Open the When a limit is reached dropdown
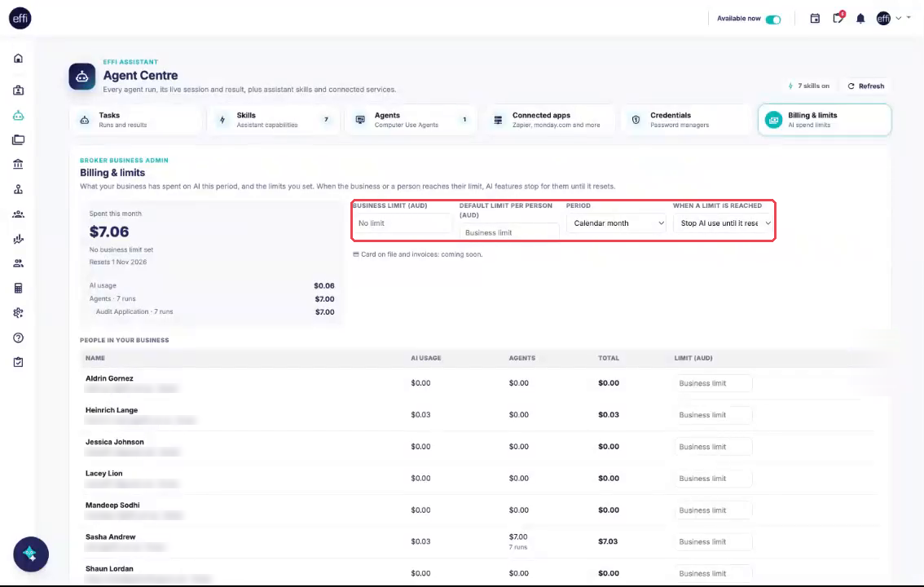 723,223
